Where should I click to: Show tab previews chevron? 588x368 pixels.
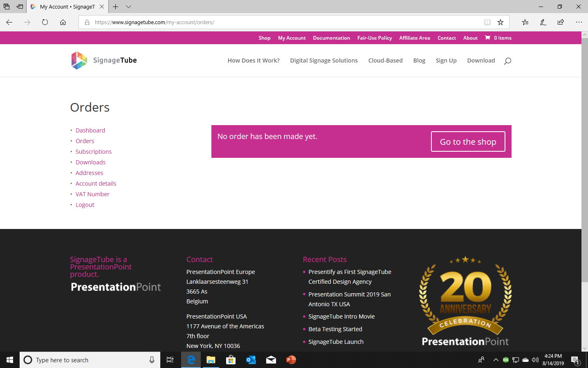click(x=128, y=7)
